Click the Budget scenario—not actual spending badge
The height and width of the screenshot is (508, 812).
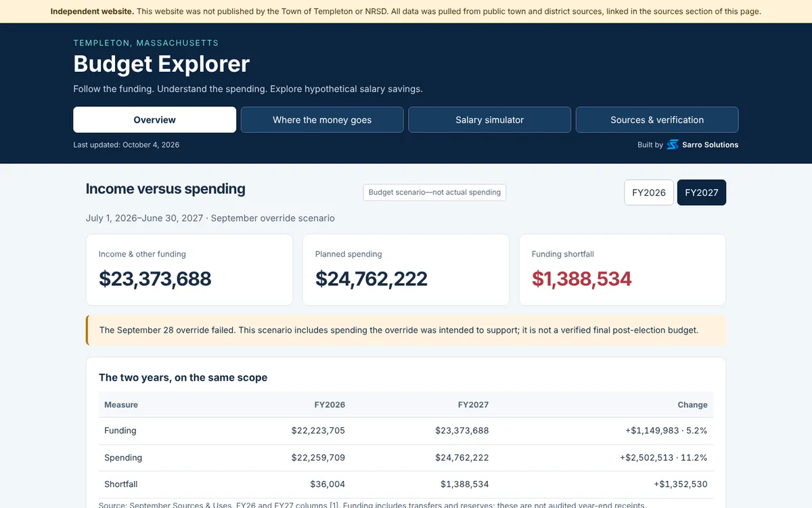(434, 192)
